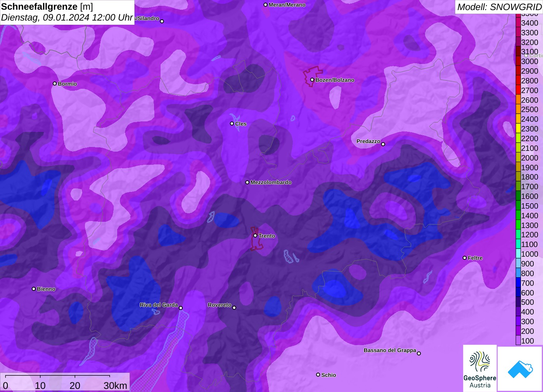
Task: Select the 1500 green legend swatch
Action: pyautogui.click(x=518, y=206)
